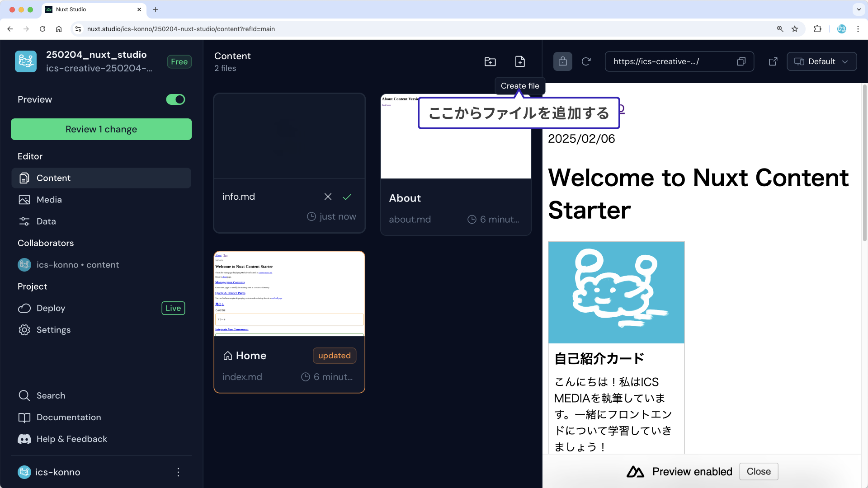Expand the browser tab search chevron
The height and width of the screenshot is (488, 868).
(x=859, y=9)
